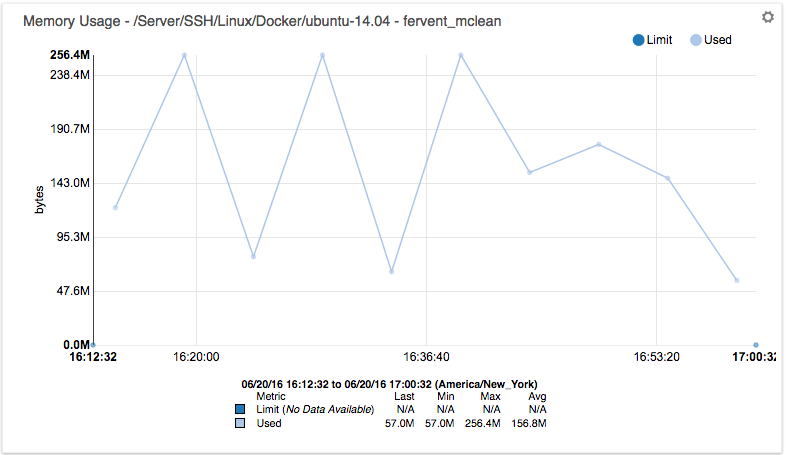Click the Limit (No Data Available) row label
Image resolution: width=786 pixels, height=455 pixels.
315,409
